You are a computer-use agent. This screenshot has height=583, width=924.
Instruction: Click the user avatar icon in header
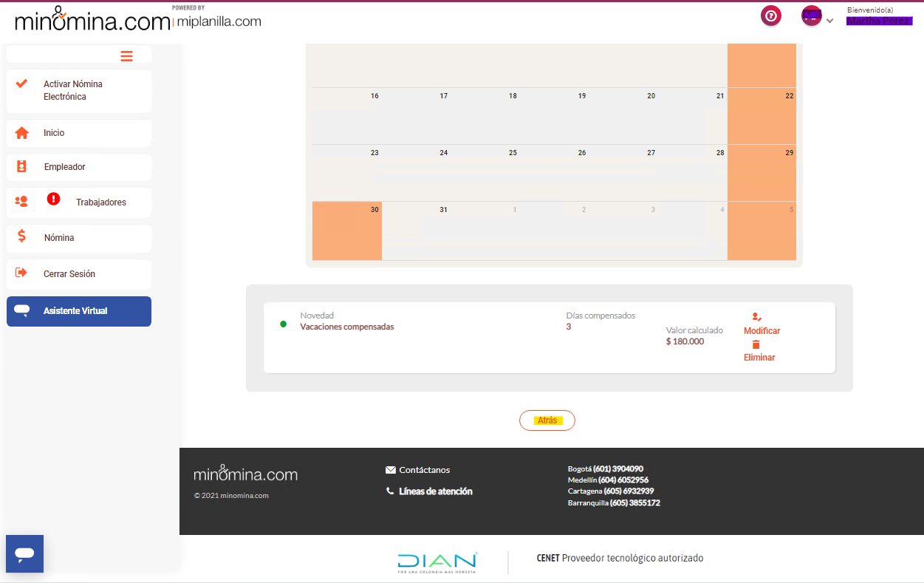(812, 16)
